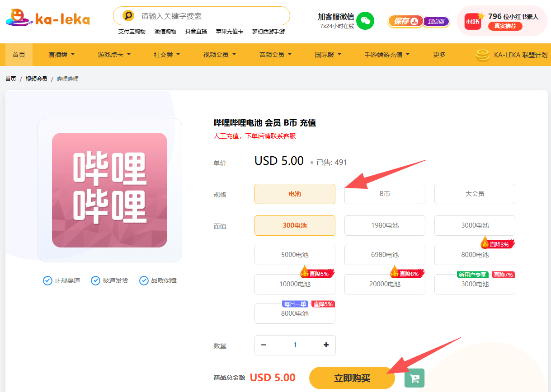Expand the 游戏点卡 dropdown menu

pos(114,55)
